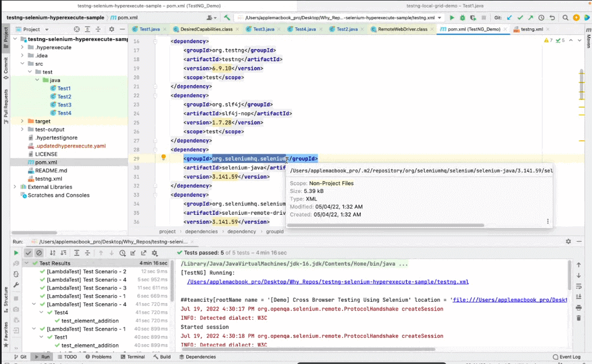Click the Git update project arrow
The image size is (592, 364).
coord(509,17)
